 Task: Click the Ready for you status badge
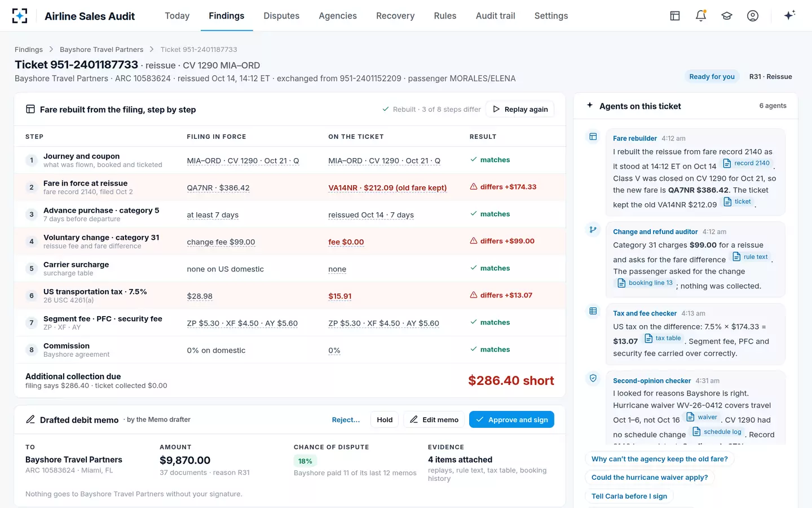(712, 77)
